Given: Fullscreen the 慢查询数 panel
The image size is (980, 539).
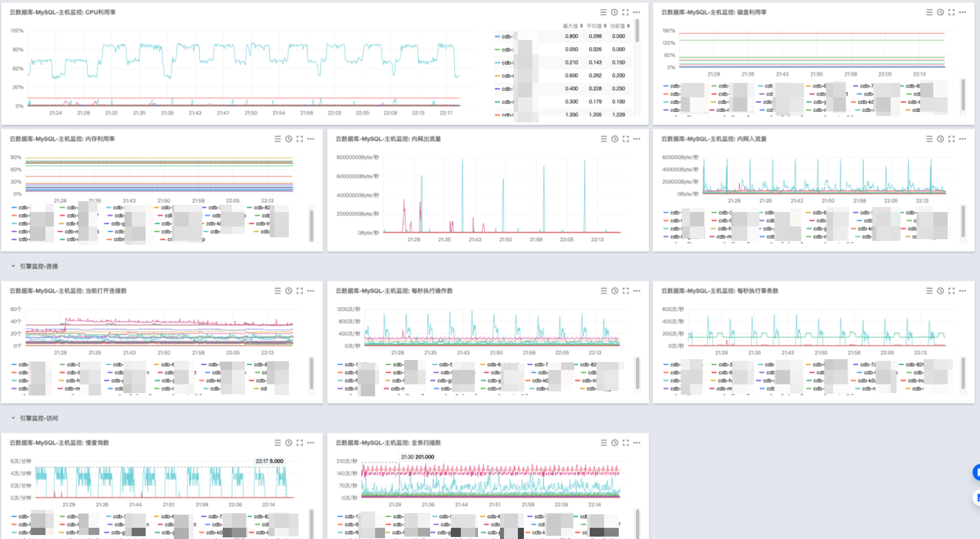Looking at the screenshot, I should (300, 443).
